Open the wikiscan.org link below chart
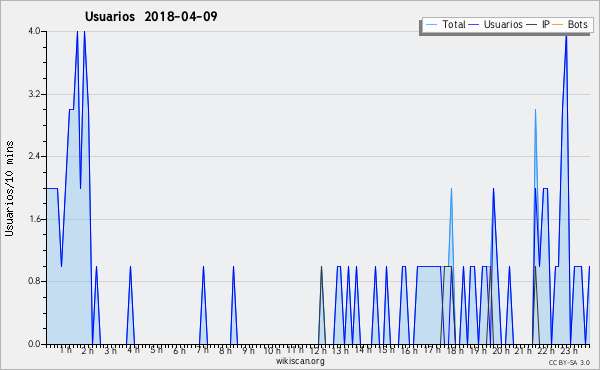 300,361
